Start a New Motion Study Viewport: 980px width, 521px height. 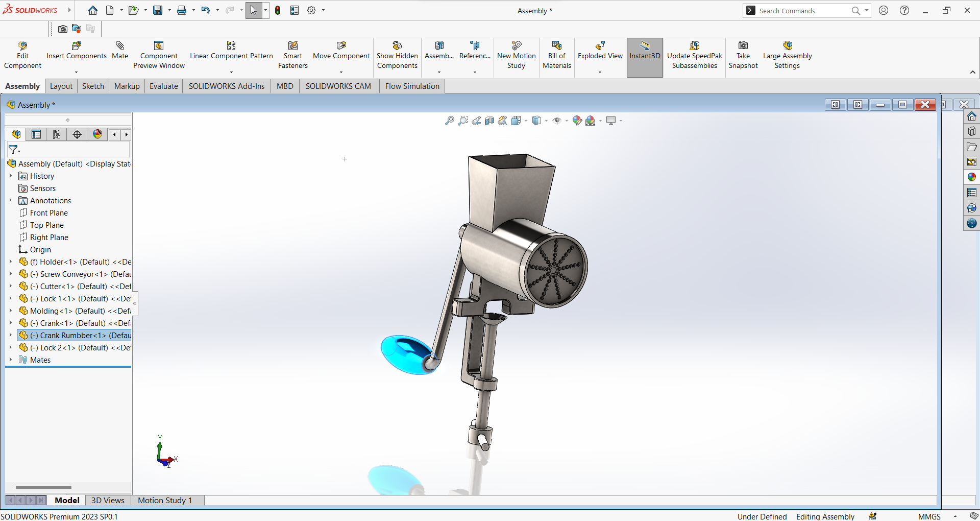(516, 55)
